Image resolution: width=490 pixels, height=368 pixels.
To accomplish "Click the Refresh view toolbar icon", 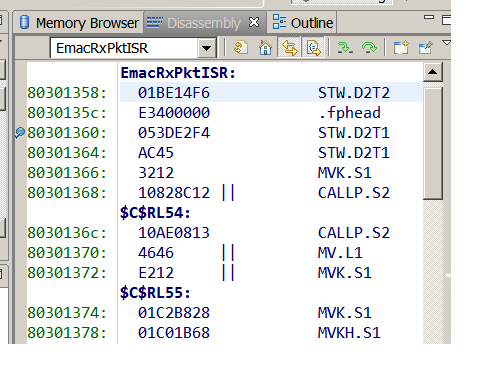I will [241, 47].
